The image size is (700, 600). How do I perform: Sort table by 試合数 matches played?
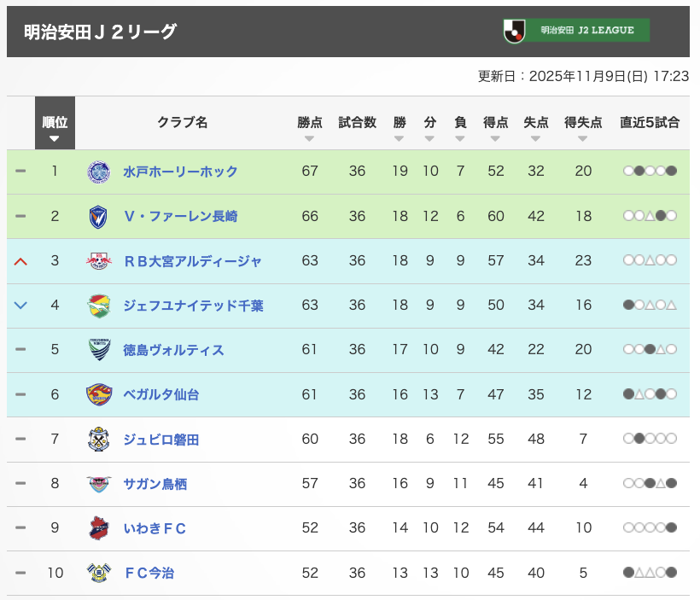pos(357,126)
